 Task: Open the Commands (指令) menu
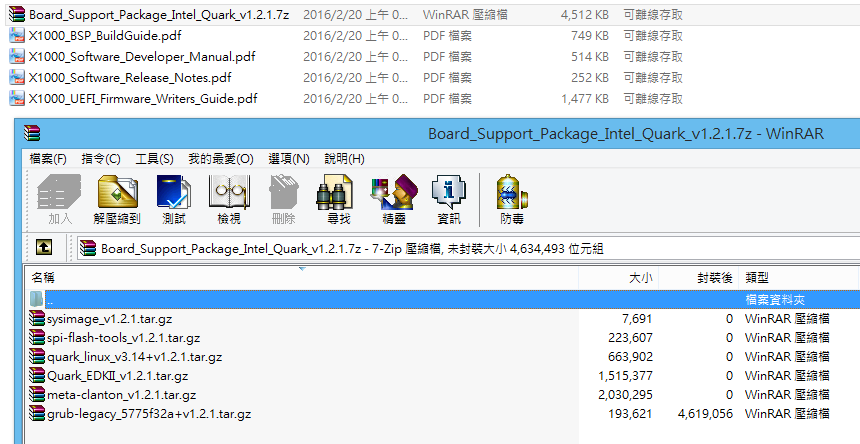pyautogui.click(x=101, y=159)
